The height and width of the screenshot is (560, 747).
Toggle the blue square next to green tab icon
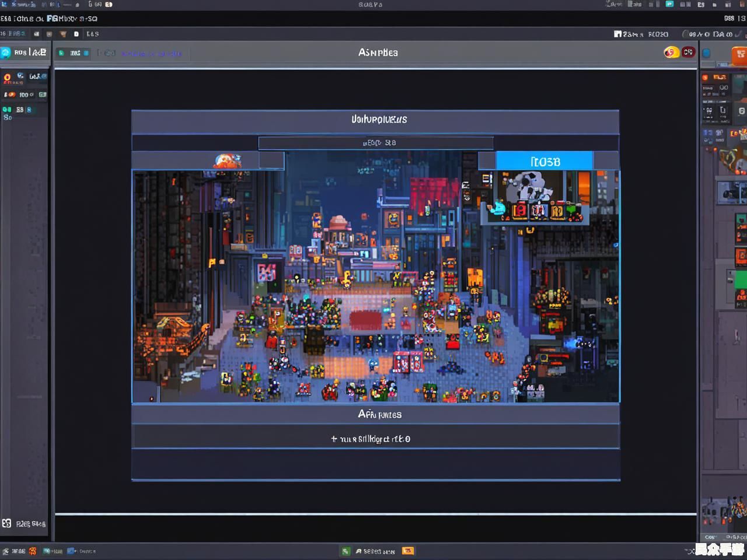coord(86,53)
